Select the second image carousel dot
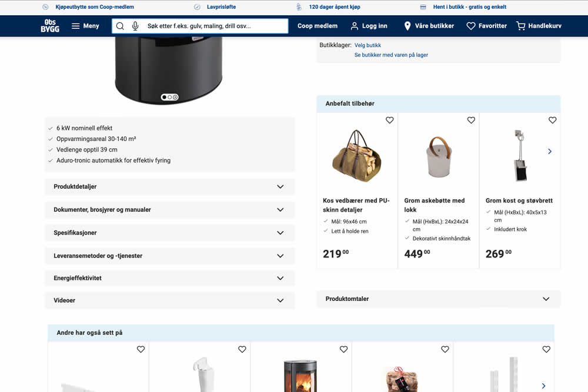The width and height of the screenshot is (588, 392). (x=169, y=97)
